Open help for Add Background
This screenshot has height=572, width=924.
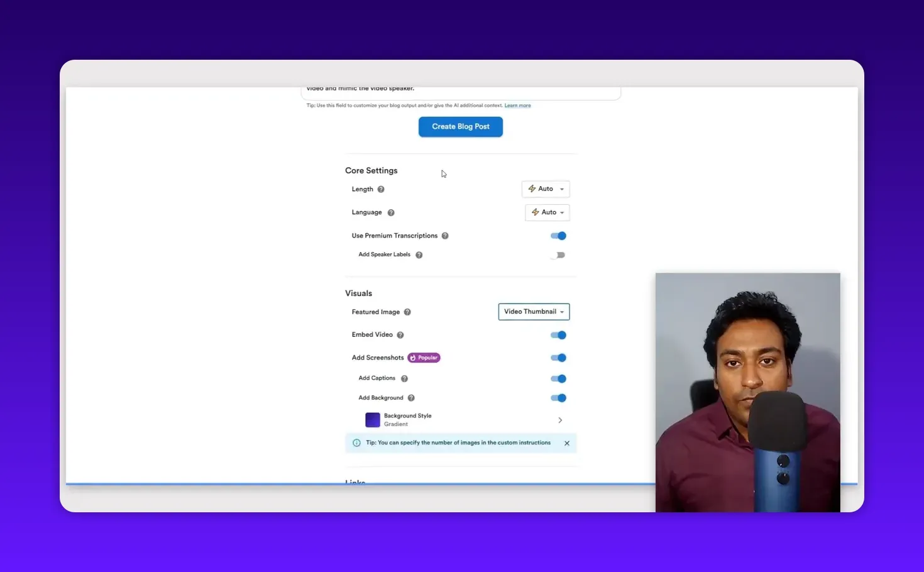point(410,397)
